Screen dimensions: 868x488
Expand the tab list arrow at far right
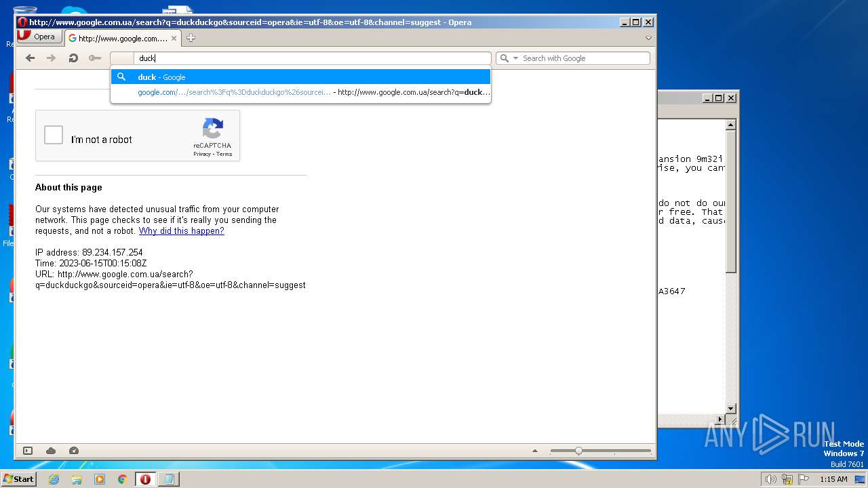(x=648, y=38)
